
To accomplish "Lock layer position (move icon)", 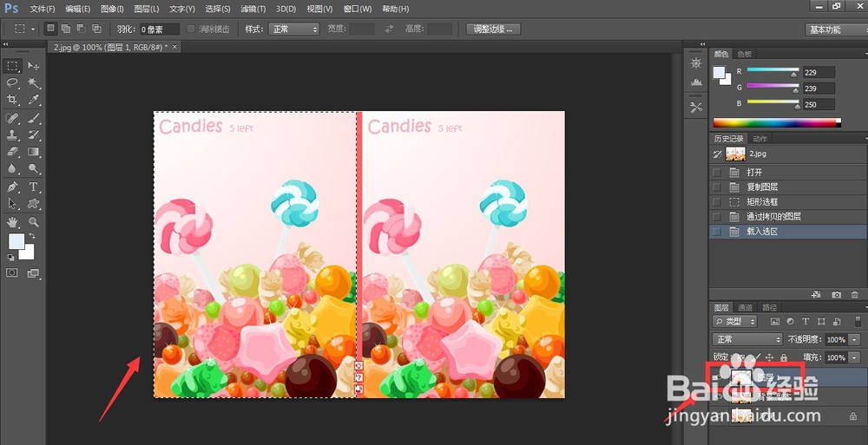I will [x=769, y=357].
